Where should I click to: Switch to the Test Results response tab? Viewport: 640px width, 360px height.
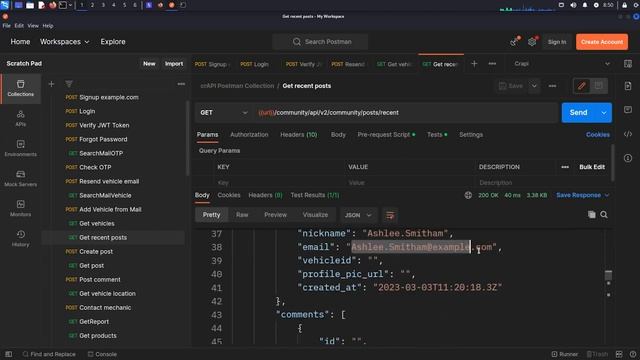[x=315, y=195]
